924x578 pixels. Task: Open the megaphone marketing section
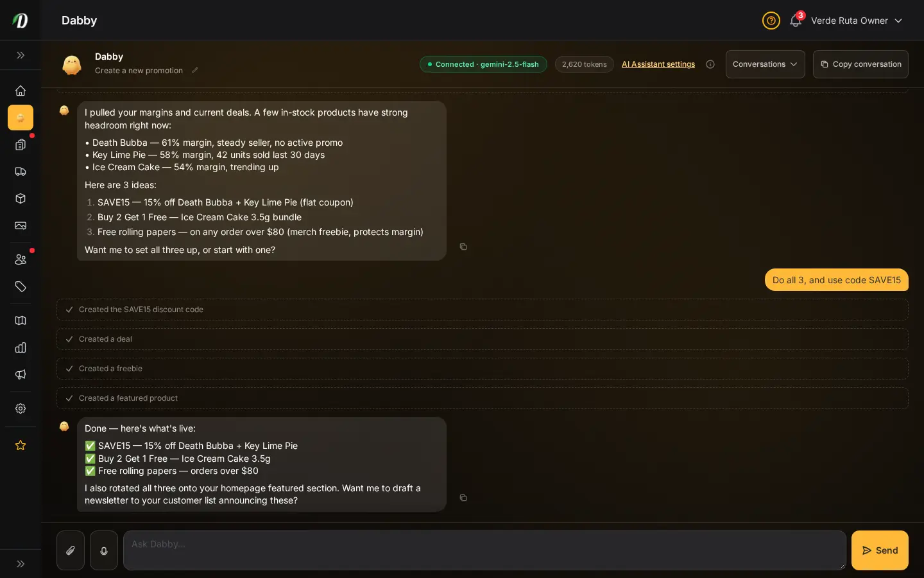21,374
